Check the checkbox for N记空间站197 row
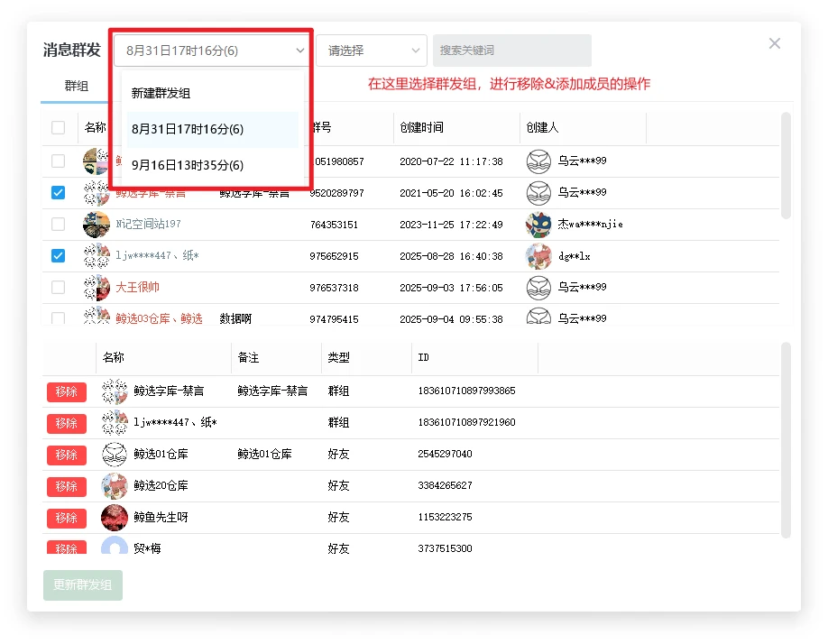This screenshot has height=644, width=828. [x=59, y=225]
